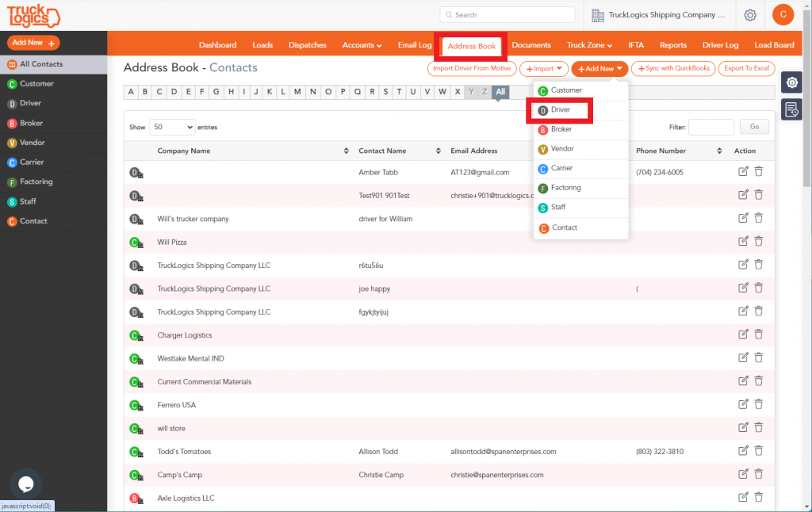Delete Will's trucker company entry
Image resolution: width=812 pixels, height=512 pixels.
click(x=759, y=218)
